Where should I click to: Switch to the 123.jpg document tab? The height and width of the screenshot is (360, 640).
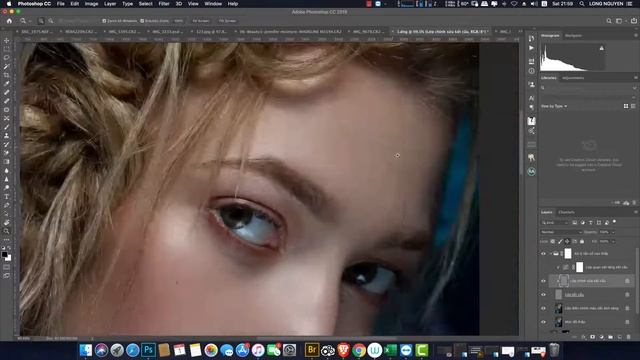pos(211,31)
